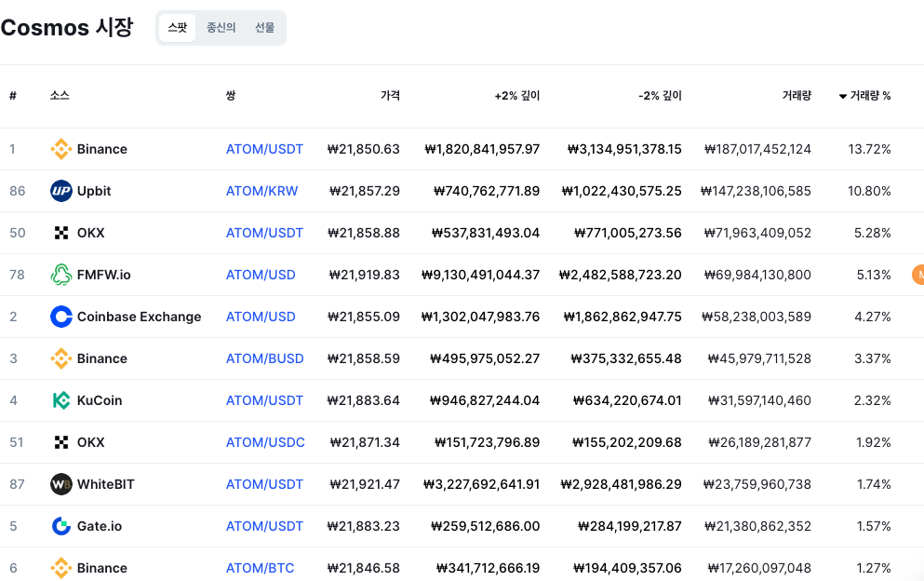Select the volume ₩187,017,452,124
This screenshot has height=581, width=924.
click(x=757, y=149)
